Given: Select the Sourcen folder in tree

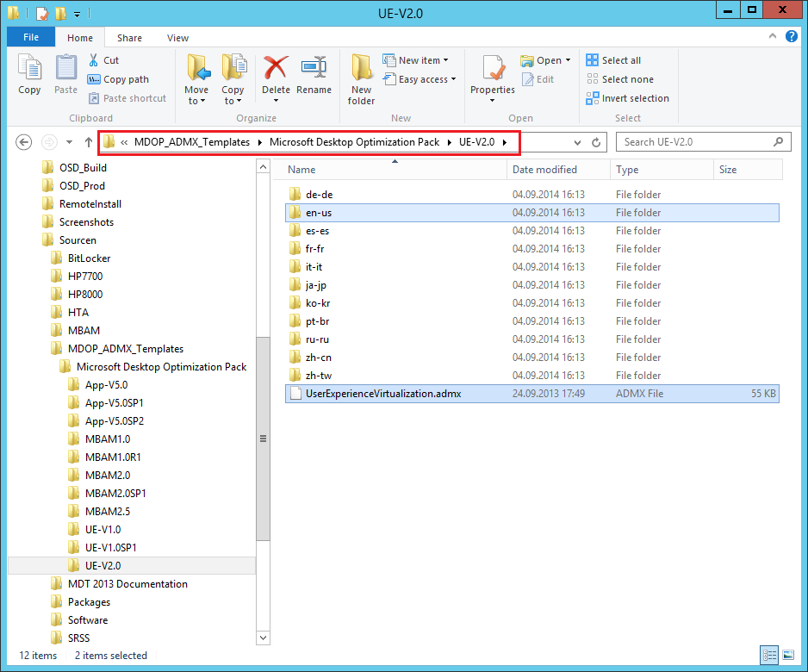Looking at the screenshot, I should [x=78, y=240].
